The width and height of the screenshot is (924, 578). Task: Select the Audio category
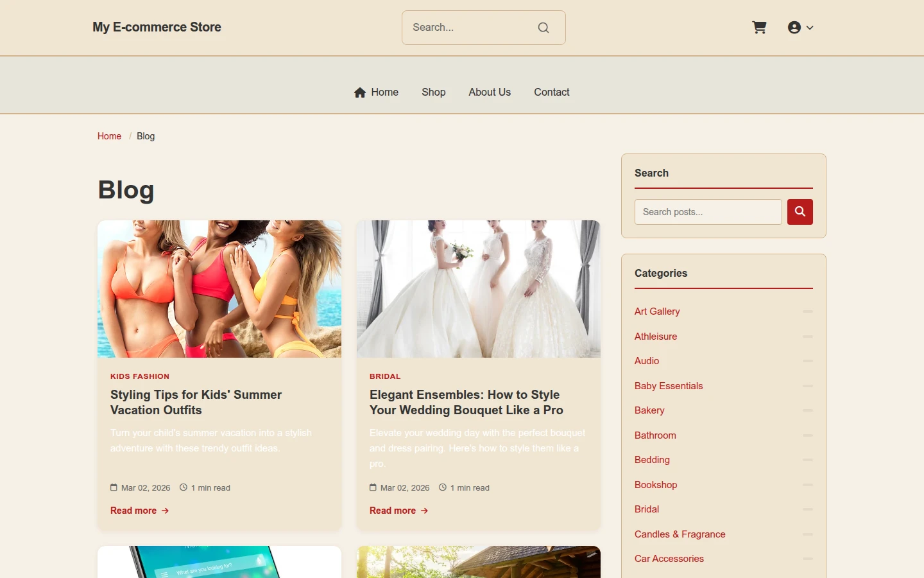click(x=647, y=361)
